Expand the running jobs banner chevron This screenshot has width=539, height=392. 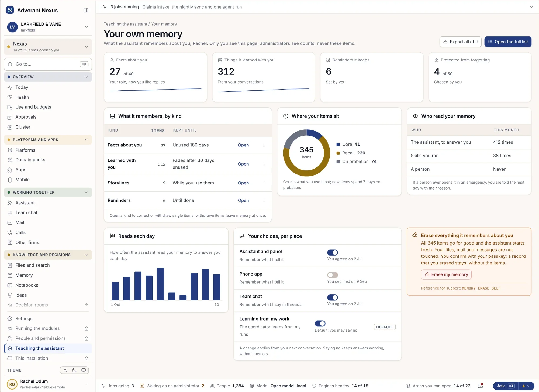(531, 7)
